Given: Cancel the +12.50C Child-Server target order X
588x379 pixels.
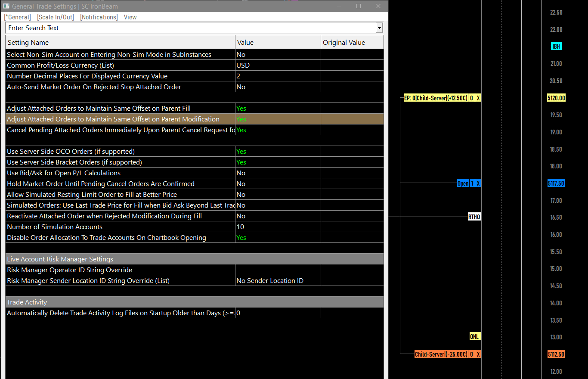Looking at the screenshot, I should pyautogui.click(x=478, y=98).
